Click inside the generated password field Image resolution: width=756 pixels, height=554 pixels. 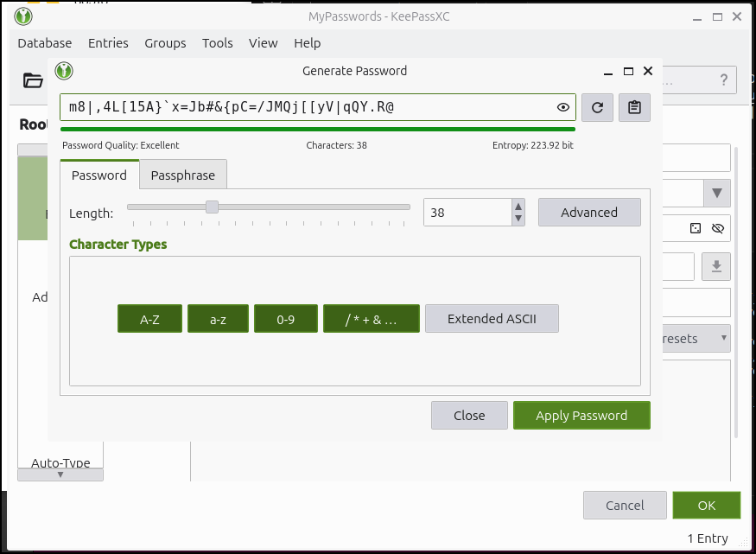[x=302, y=107]
